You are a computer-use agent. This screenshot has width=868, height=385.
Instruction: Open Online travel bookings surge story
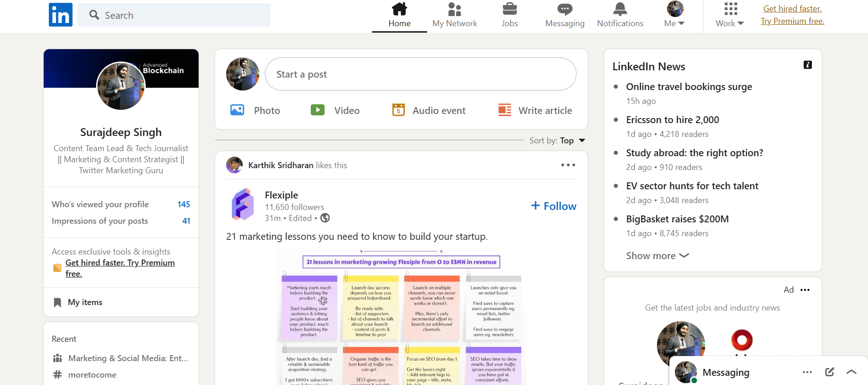[x=689, y=87]
